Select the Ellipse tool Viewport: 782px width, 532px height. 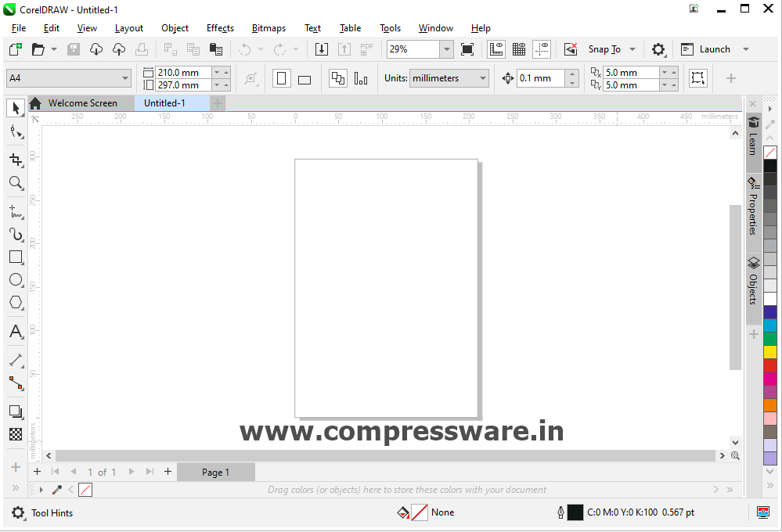click(16, 280)
